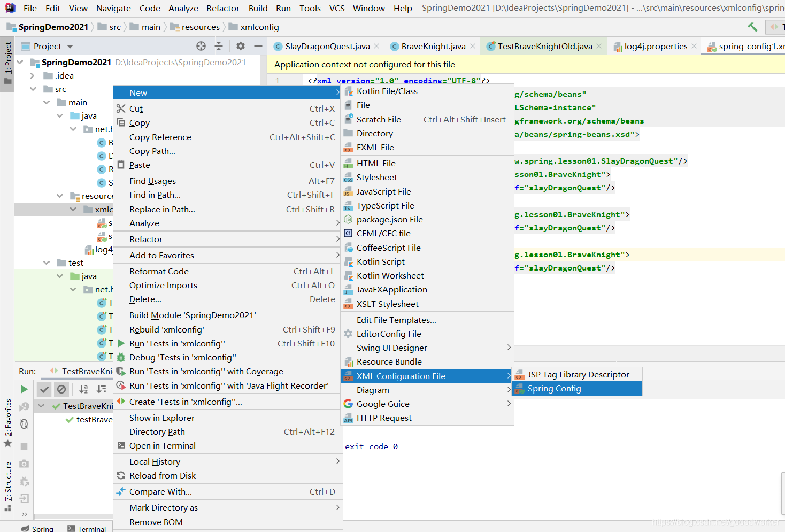Select Spring Config menu item

click(x=577, y=389)
